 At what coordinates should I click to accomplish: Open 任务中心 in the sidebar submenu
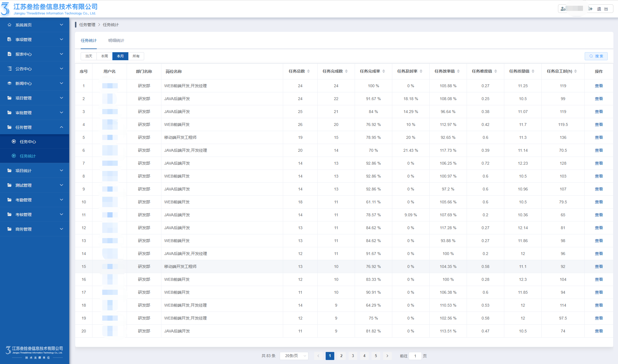point(28,142)
